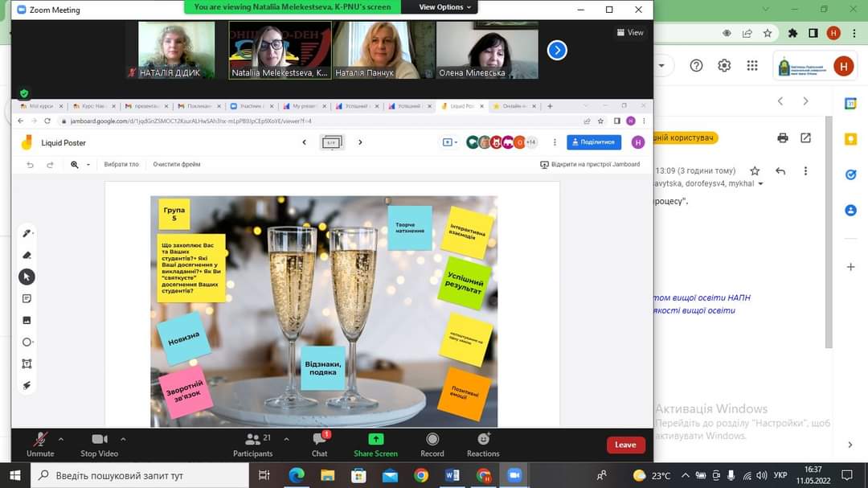The height and width of the screenshot is (488, 868).
Task: Open the Participants panel
Action: tap(253, 444)
